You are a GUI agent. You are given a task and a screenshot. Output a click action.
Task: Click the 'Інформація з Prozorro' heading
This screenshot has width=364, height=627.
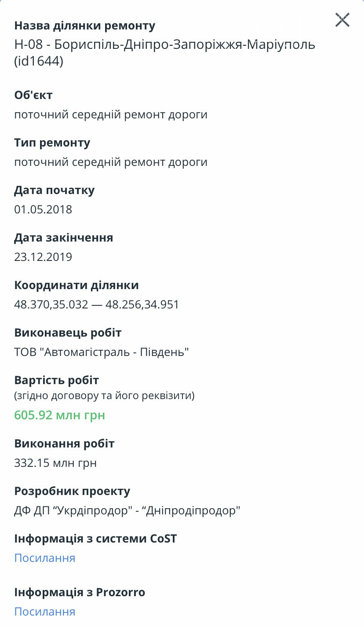coord(80,592)
